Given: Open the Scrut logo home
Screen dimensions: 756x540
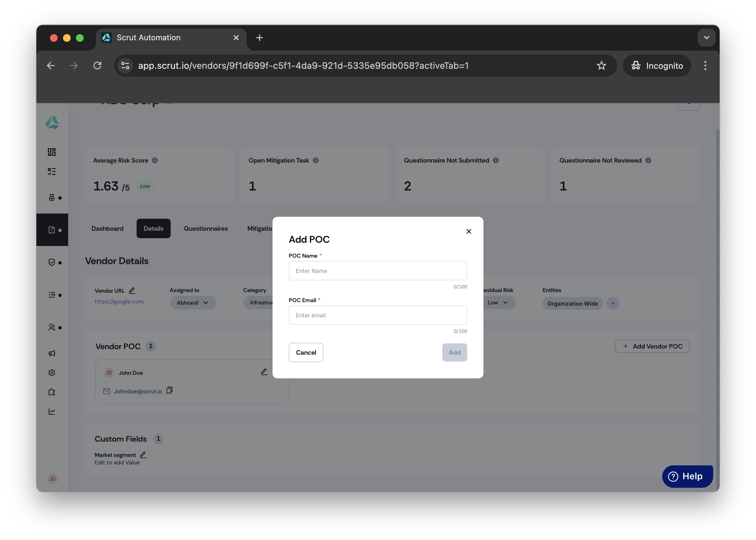Looking at the screenshot, I should pos(52,123).
